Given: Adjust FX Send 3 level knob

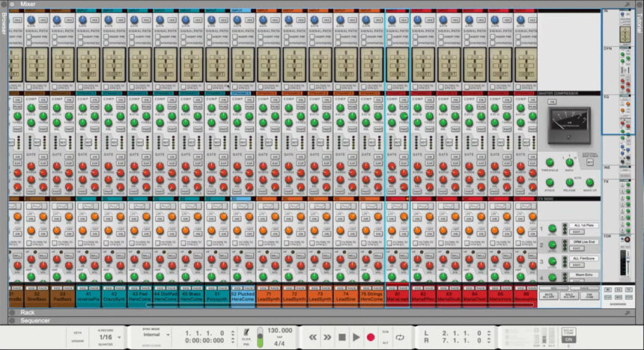Looking at the screenshot, I should tap(553, 261).
